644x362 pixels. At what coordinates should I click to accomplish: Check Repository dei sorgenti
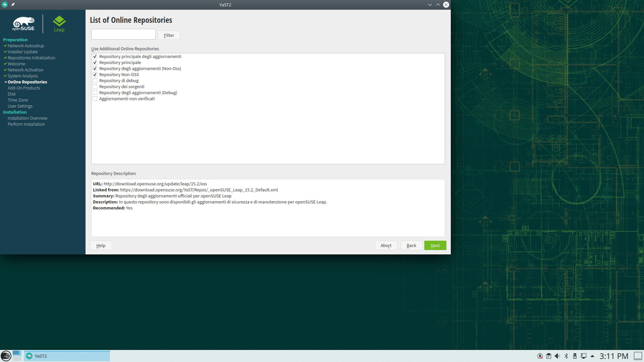pyautogui.click(x=95, y=87)
